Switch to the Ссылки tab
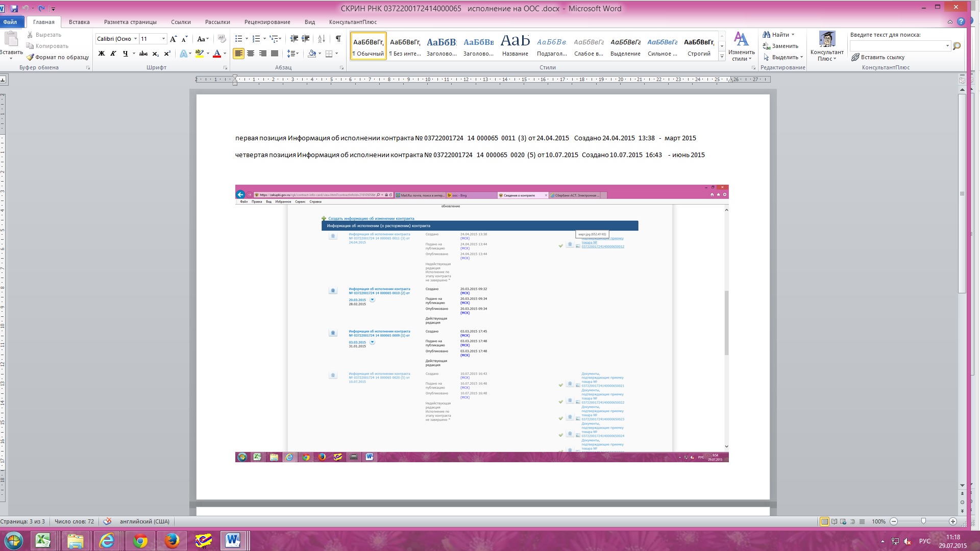Image resolution: width=980 pixels, height=551 pixels. (181, 22)
